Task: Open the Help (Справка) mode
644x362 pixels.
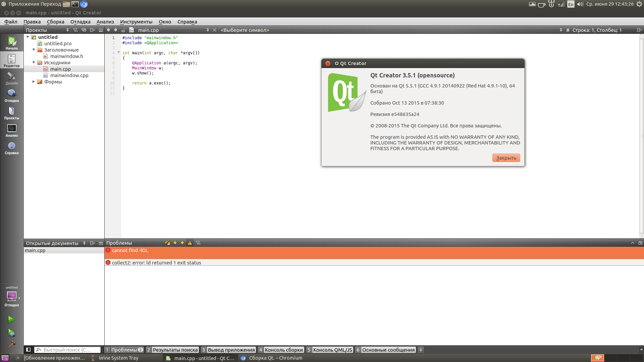Action: pos(12,147)
